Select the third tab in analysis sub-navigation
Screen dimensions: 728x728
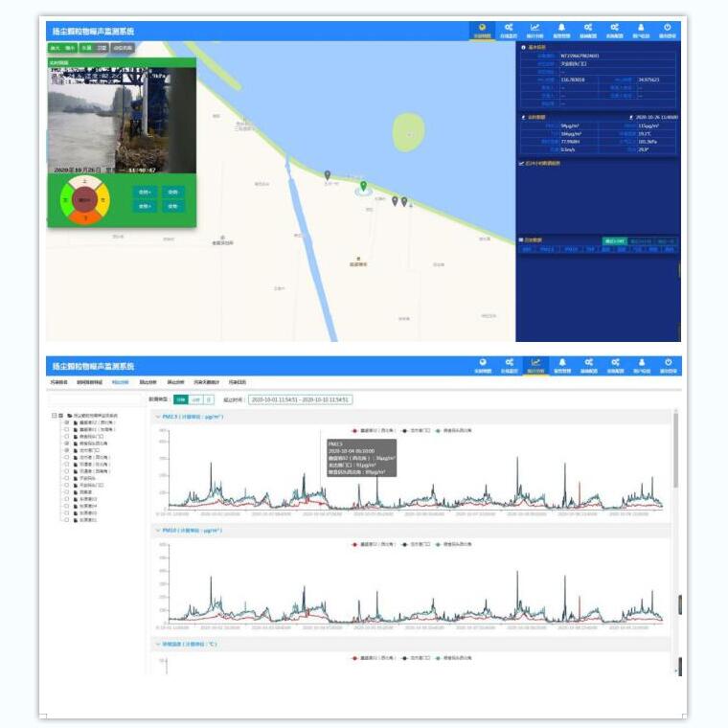(120, 381)
